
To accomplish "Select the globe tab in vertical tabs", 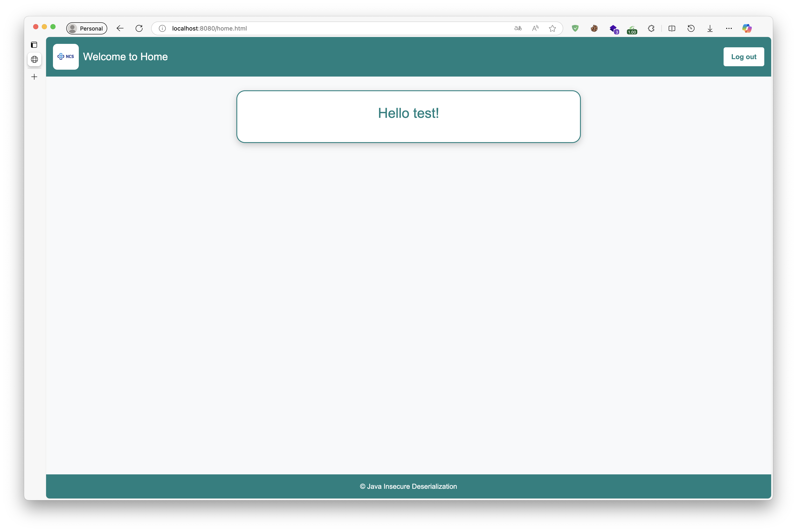I will [34, 59].
